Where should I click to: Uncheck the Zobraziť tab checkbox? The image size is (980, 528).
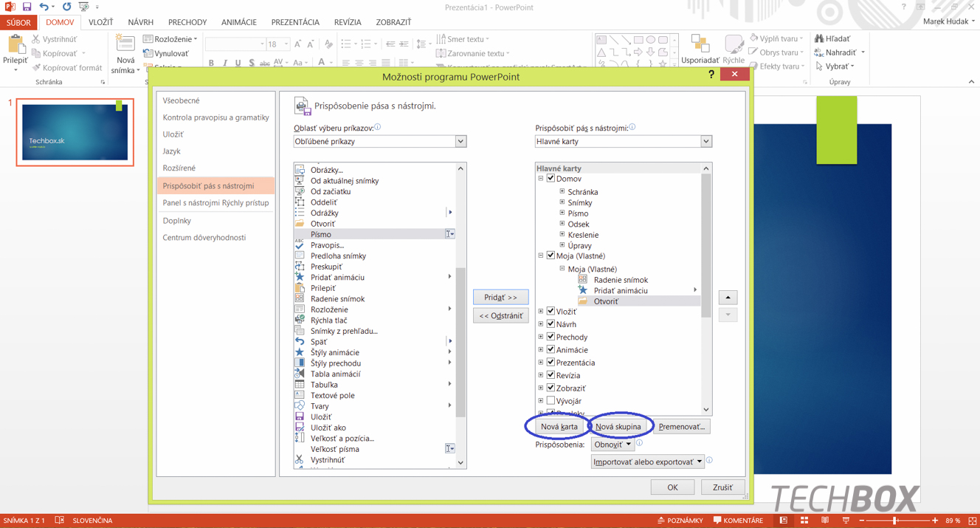point(551,388)
